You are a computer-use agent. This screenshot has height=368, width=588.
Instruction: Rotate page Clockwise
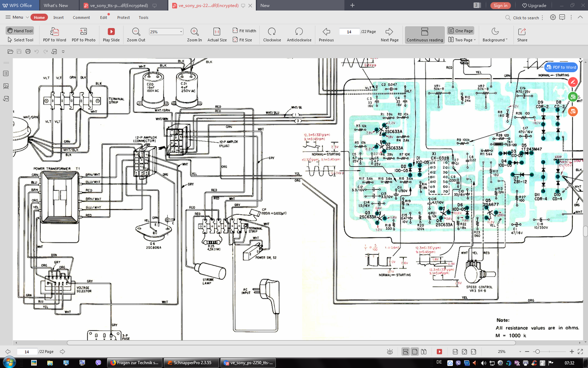pyautogui.click(x=272, y=34)
